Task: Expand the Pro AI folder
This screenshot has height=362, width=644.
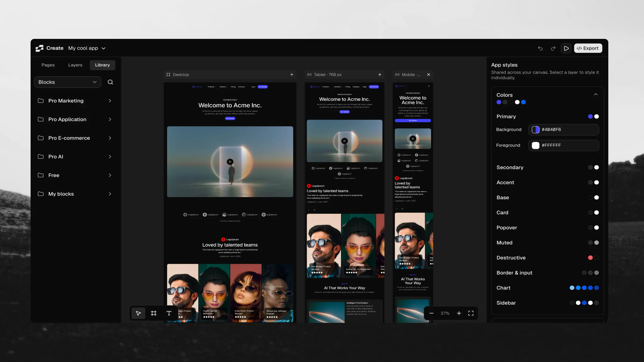Action: pos(75,157)
